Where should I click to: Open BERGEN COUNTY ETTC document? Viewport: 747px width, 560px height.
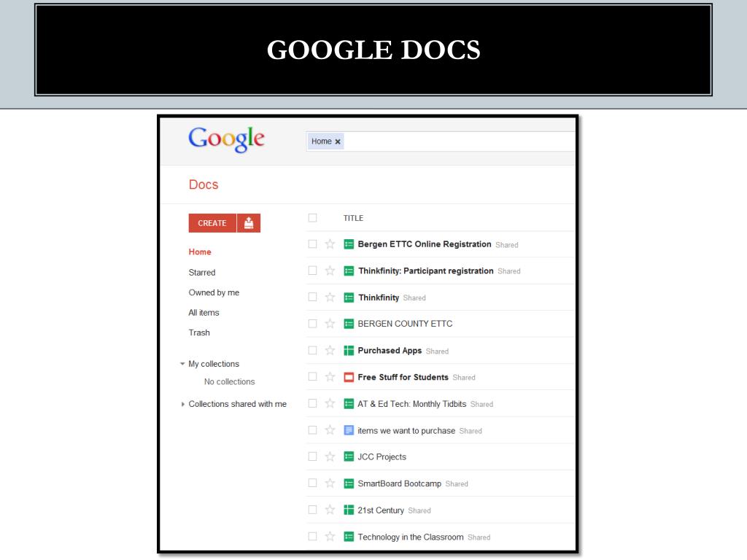point(405,324)
